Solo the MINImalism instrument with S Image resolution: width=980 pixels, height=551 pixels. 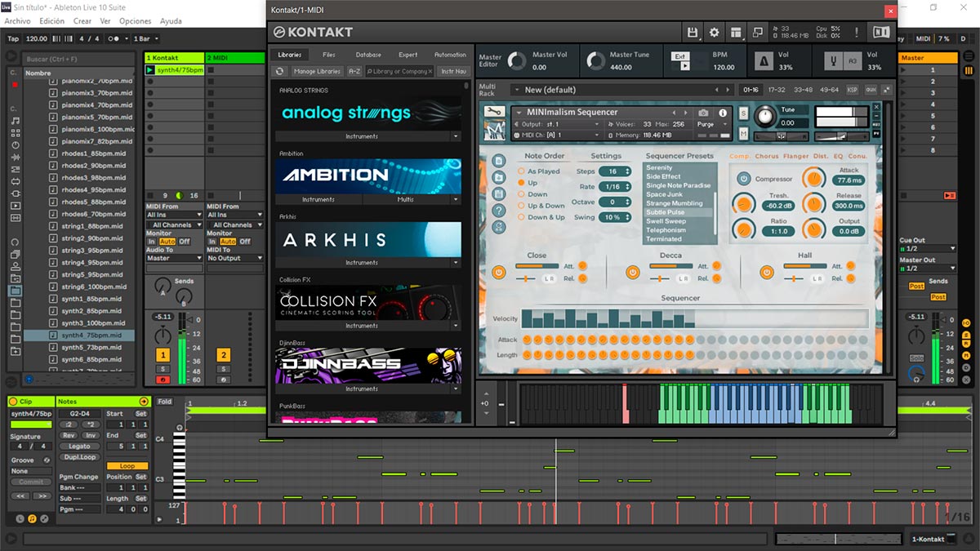click(x=743, y=113)
